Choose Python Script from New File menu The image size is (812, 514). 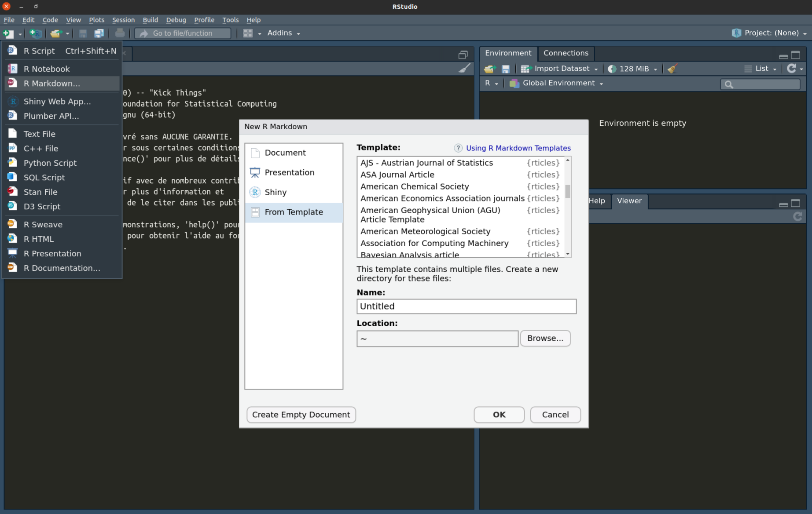(x=62, y=163)
